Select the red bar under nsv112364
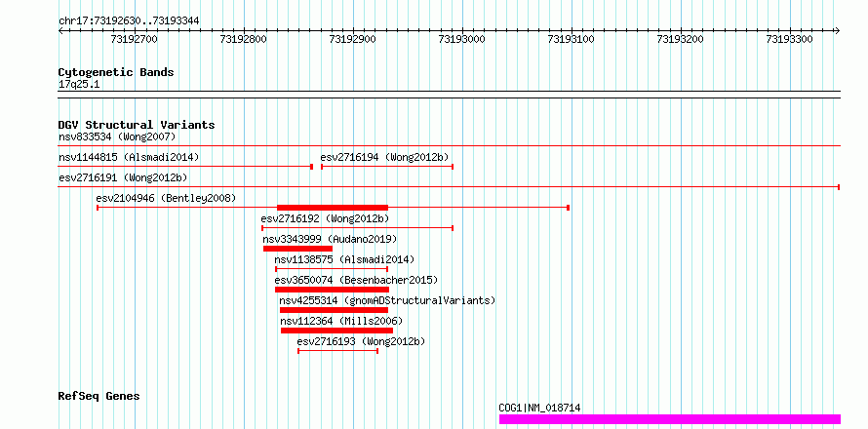This screenshot has height=429, width=868. pyautogui.click(x=336, y=331)
